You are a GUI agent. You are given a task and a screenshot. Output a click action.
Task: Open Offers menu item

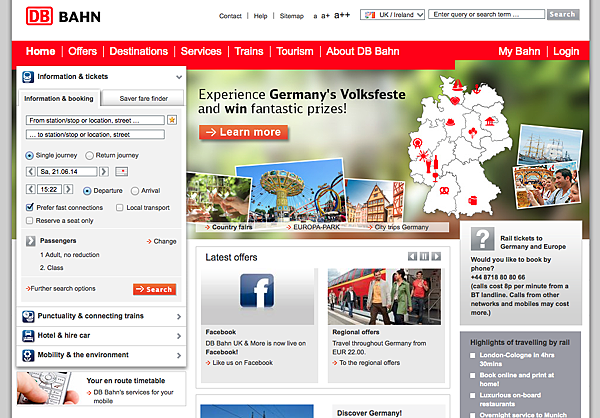point(83,51)
